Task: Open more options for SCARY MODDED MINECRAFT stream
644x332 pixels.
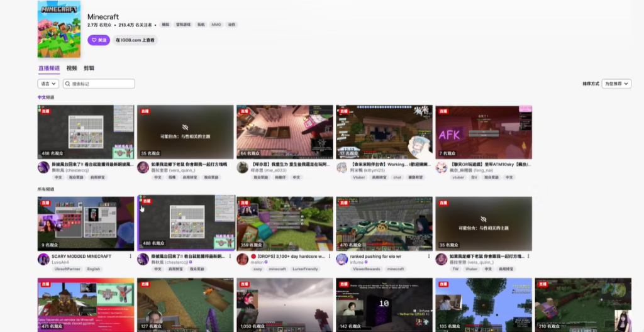Action: click(131, 257)
